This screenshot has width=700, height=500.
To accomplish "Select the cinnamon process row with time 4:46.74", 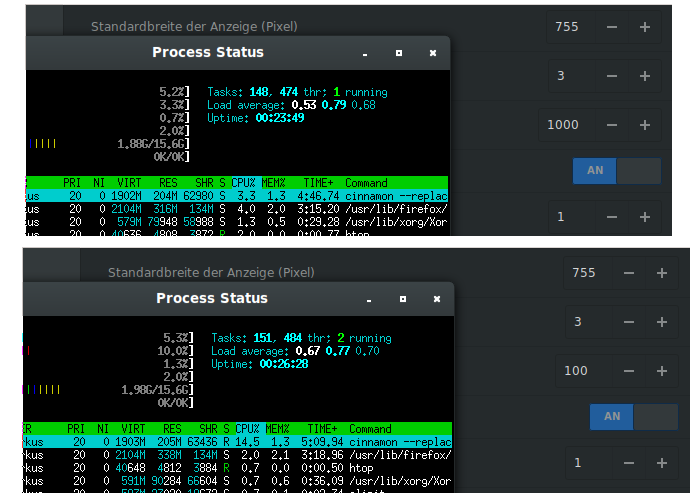I will [237, 196].
